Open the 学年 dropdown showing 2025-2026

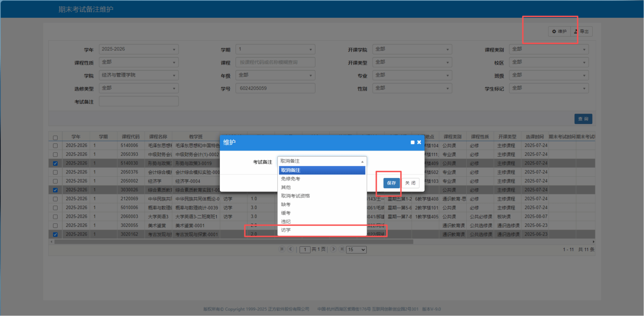[x=139, y=49]
